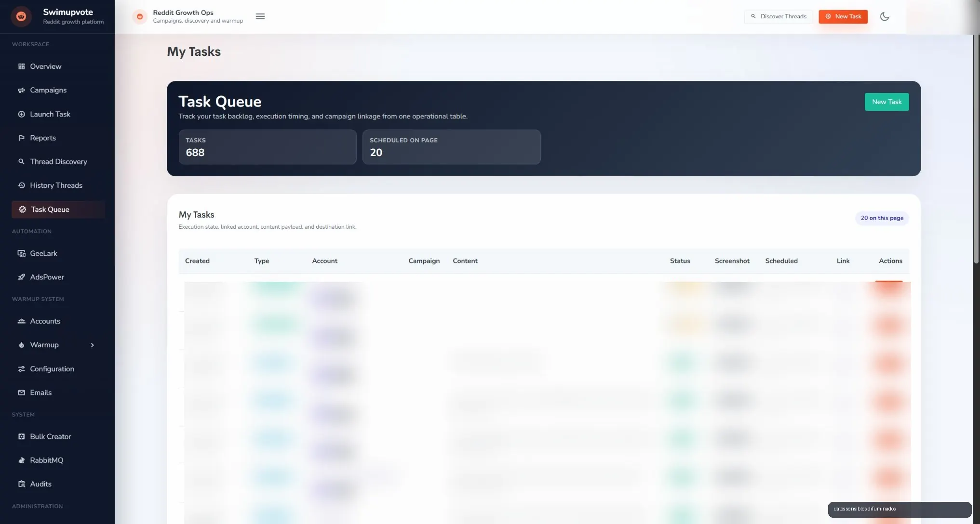Click the GeeLark sidebar icon

point(21,253)
